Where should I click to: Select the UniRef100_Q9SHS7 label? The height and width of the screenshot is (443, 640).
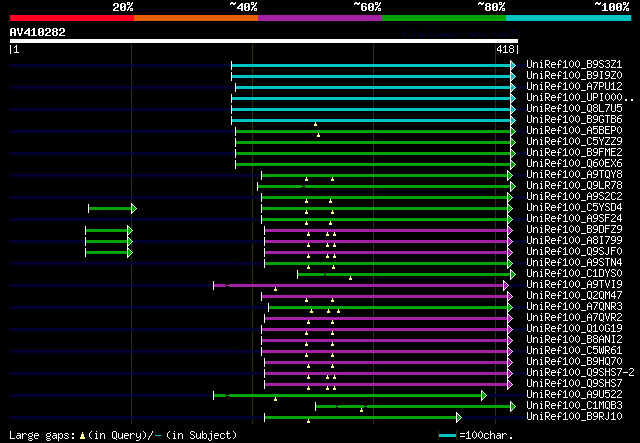click(x=574, y=384)
